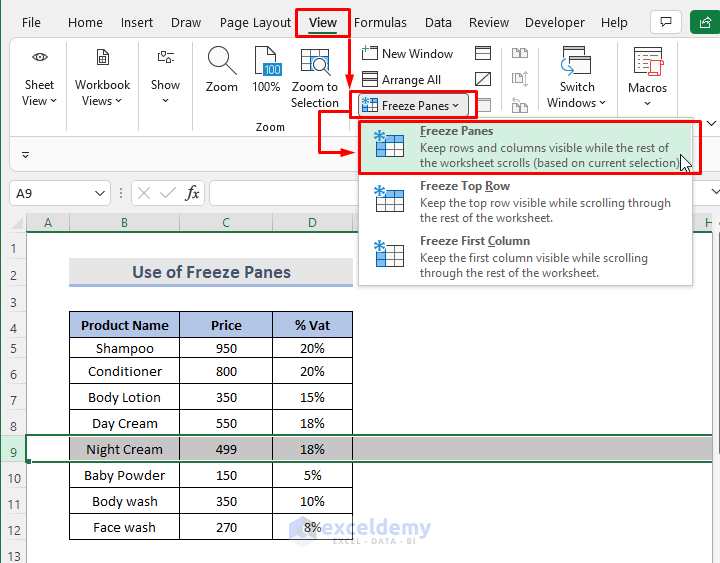Select the Conditioner price cell 800
The width and height of the screenshot is (720, 563).
226,371
